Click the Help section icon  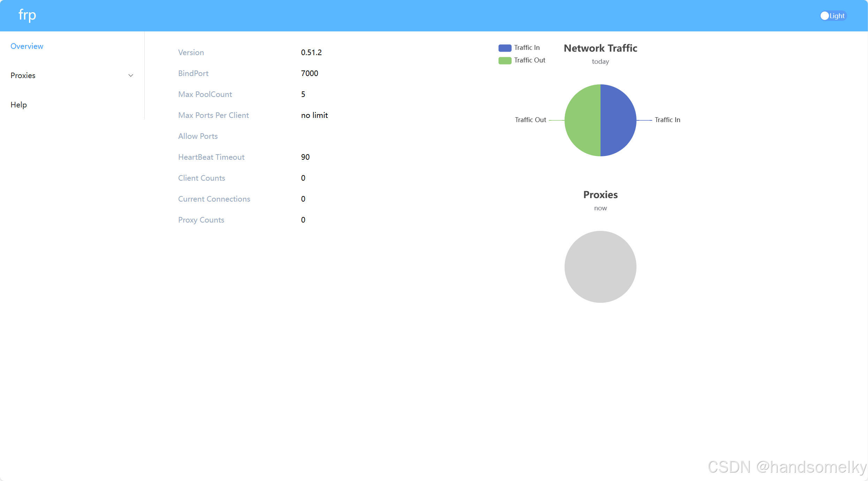tap(18, 105)
